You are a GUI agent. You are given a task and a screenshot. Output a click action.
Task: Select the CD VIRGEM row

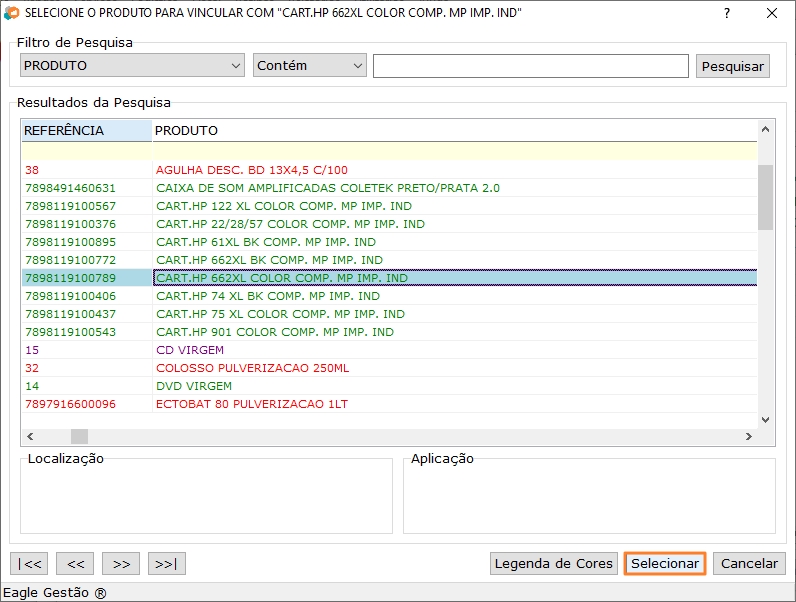pyautogui.click(x=190, y=350)
